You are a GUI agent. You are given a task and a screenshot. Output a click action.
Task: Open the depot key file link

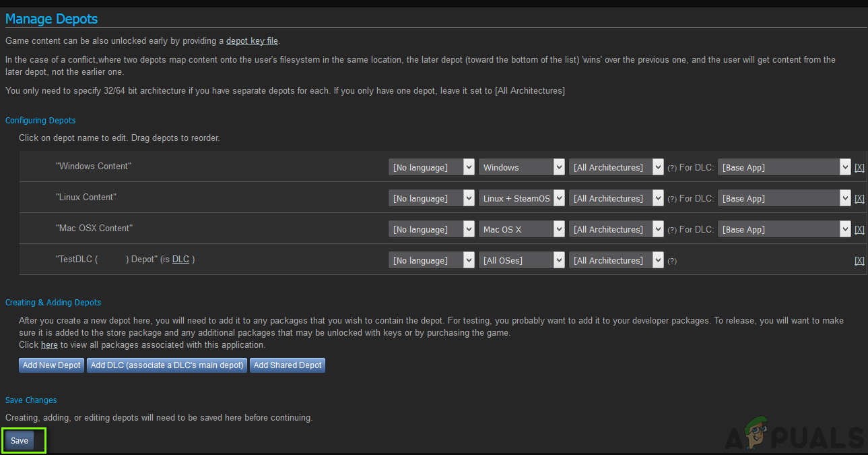252,41
